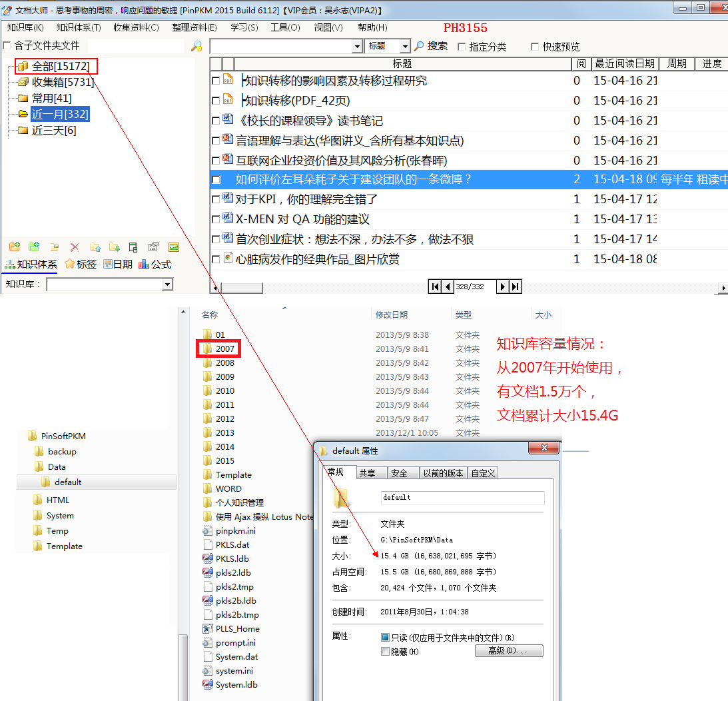Image resolution: width=728 pixels, height=701 pixels.
Task: Jump to last page of document list
Action: (x=516, y=287)
